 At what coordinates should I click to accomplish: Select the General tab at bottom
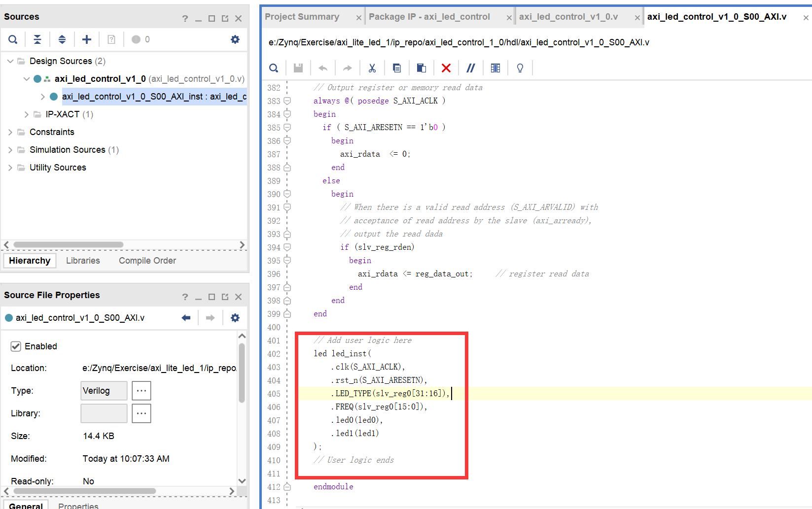[26, 506]
